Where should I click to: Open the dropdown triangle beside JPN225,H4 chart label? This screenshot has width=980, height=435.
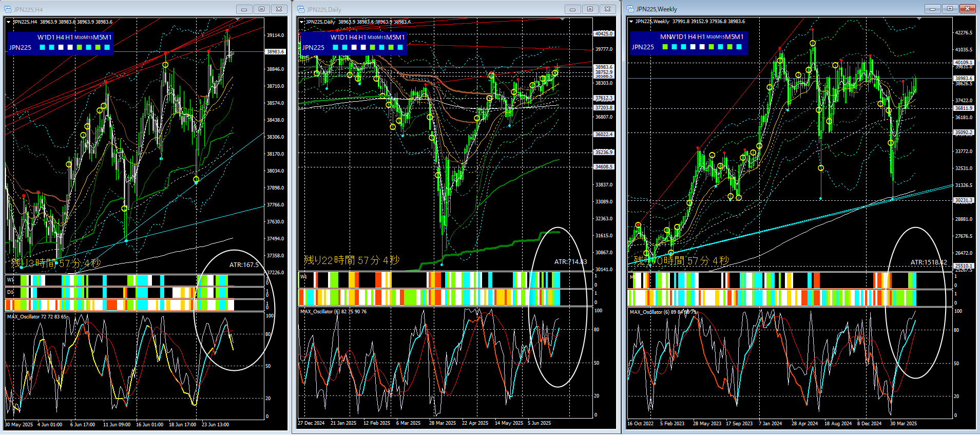tap(9, 22)
